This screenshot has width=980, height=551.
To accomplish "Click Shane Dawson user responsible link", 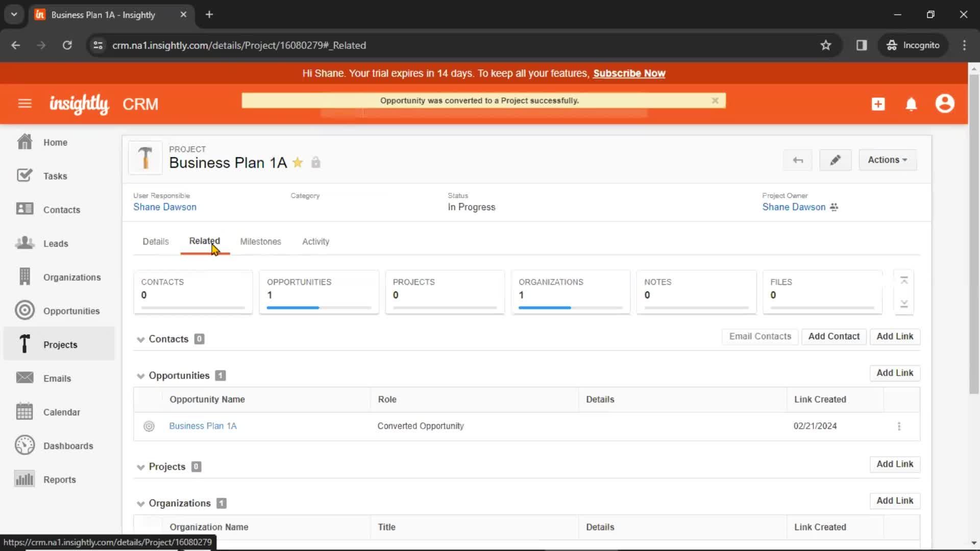I will point(164,207).
